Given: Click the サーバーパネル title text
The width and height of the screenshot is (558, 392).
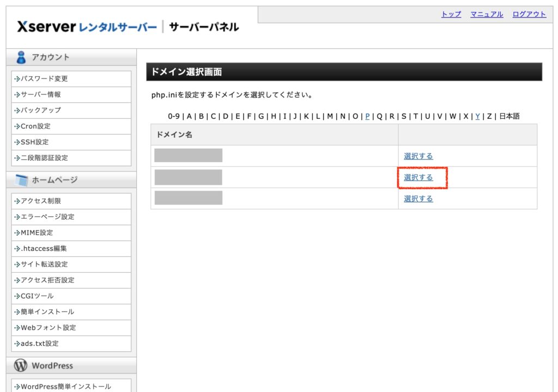Looking at the screenshot, I should coord(204,27).
